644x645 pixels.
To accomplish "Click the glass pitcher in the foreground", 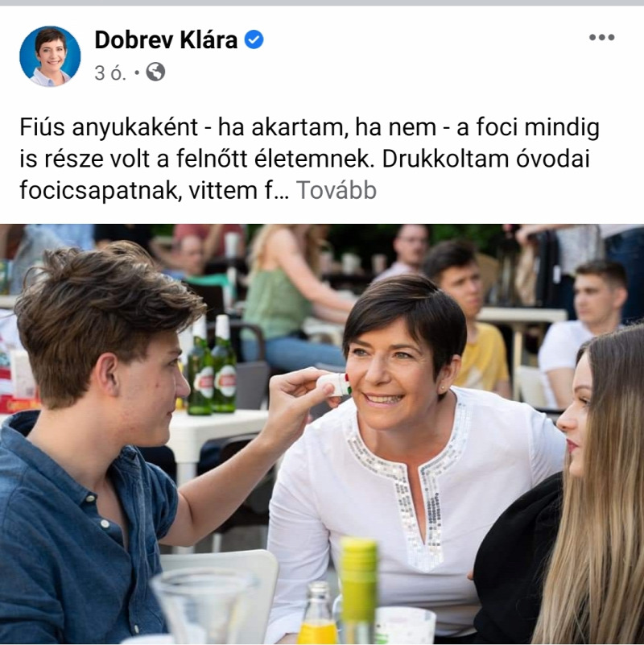I will click(204, 606).
